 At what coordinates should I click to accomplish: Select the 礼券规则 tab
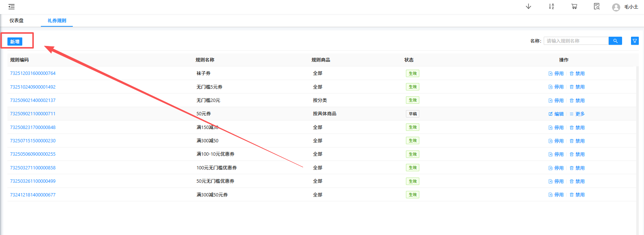pos(57,21)
